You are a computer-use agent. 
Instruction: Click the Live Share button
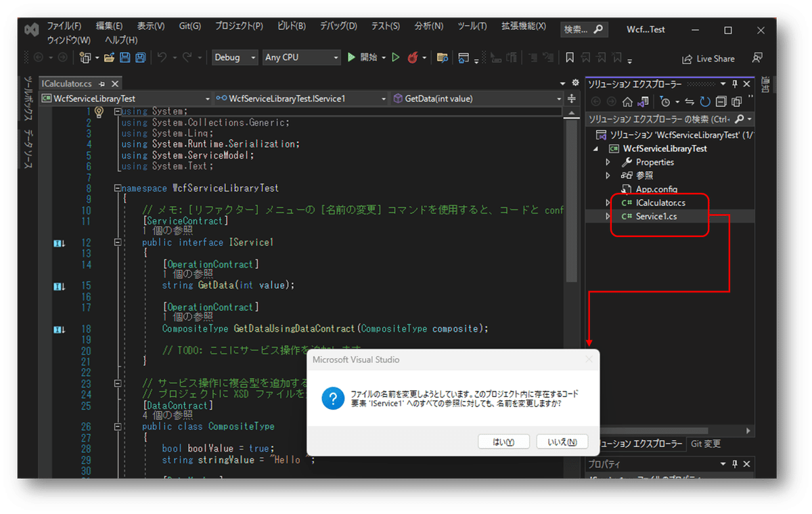[708, 59]
